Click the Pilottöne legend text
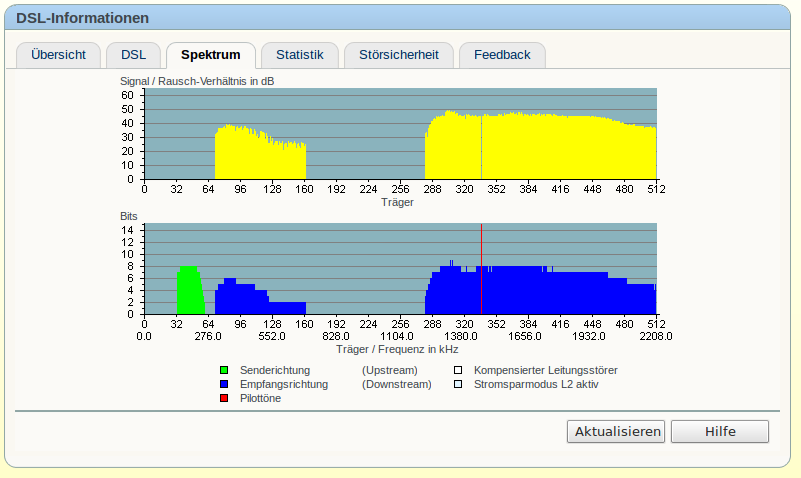 (261, 398)
